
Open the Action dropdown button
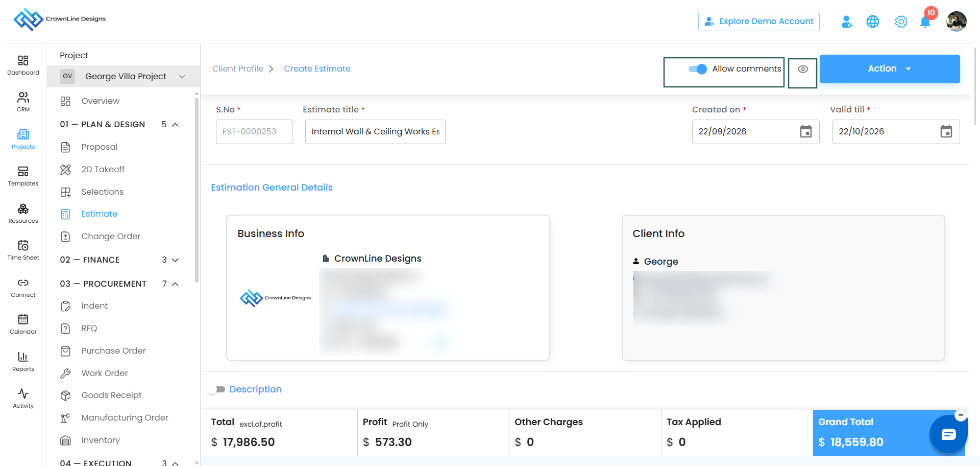890,69
